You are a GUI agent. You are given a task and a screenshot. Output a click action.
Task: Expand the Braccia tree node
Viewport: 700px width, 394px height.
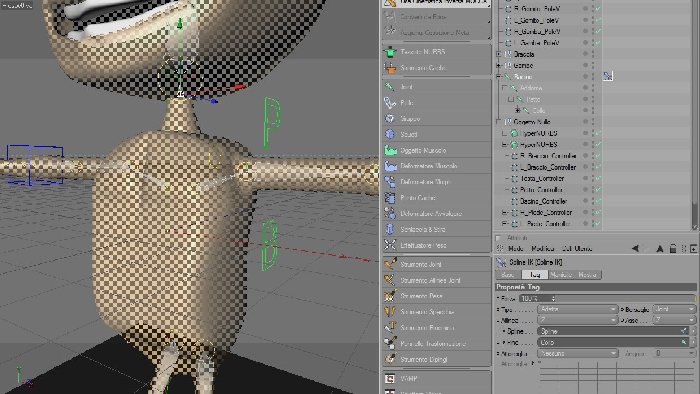(x=499, y=54)
